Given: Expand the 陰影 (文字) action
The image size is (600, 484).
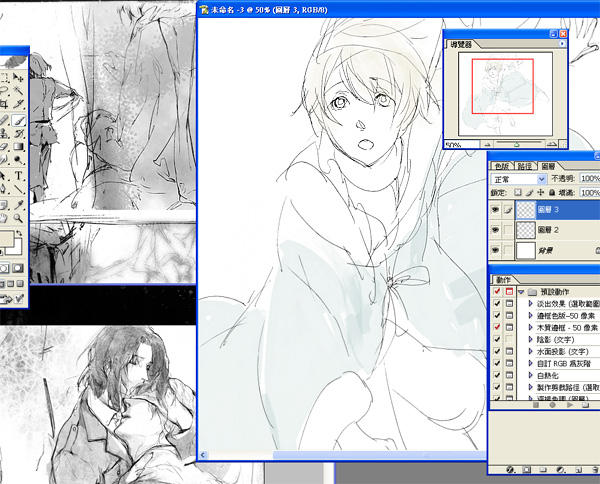Looking at the screenshot, I should [x=530, y=339].
